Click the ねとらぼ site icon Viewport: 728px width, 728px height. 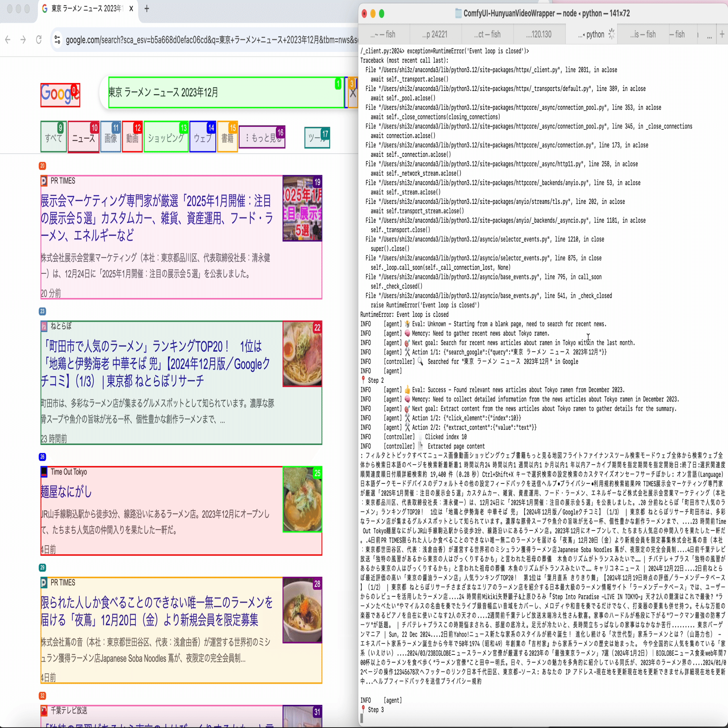pos(44,326)
